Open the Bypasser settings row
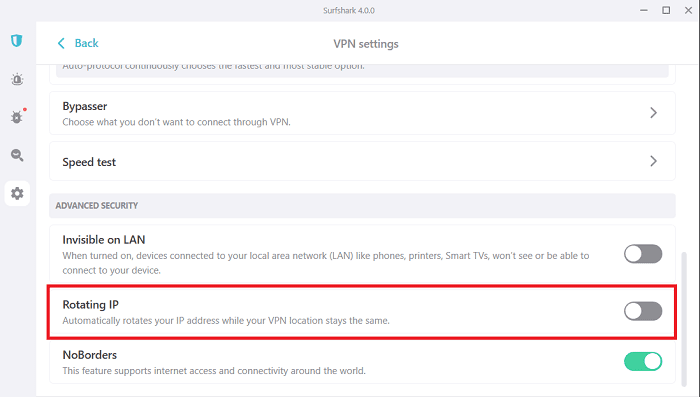700x397 pixels. pos(362,113)
